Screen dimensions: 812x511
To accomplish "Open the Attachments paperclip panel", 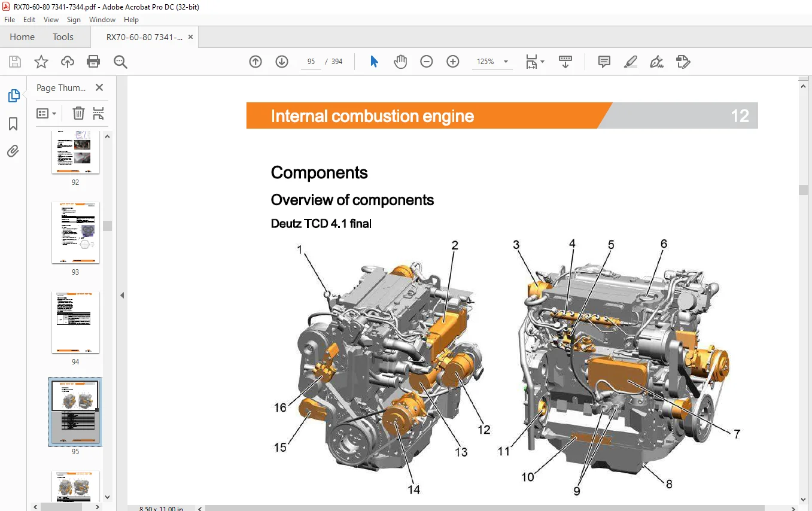I will [x=13, y=151].
